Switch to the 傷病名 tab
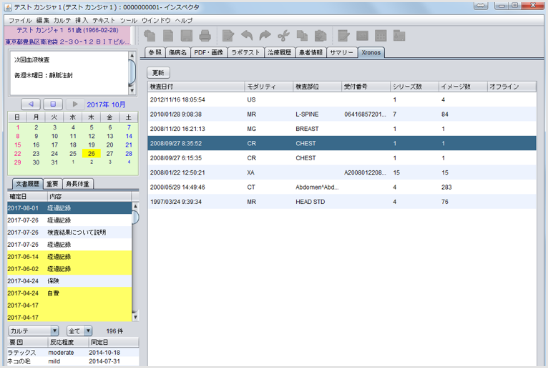548x368 pixels. (x=178, y=52)
